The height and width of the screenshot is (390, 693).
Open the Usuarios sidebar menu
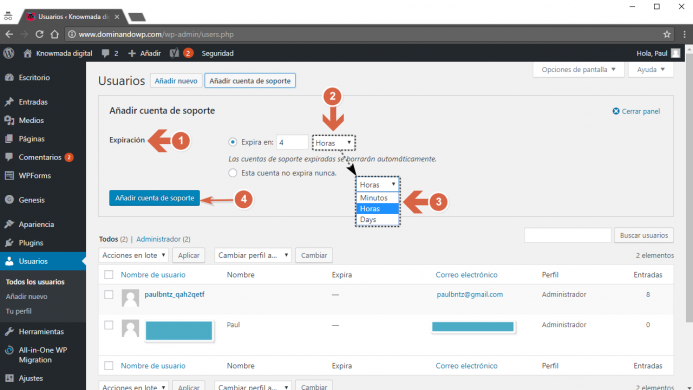click(43, 261)
